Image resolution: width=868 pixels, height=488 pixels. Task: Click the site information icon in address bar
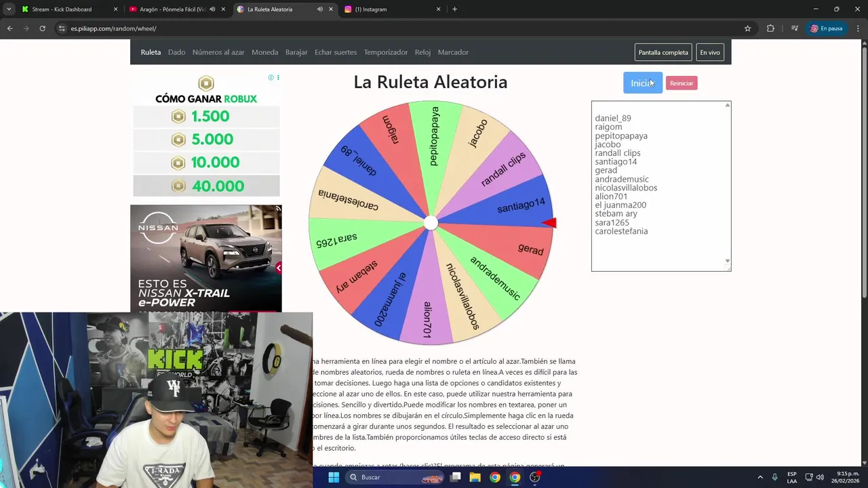(x=62, y=28)
